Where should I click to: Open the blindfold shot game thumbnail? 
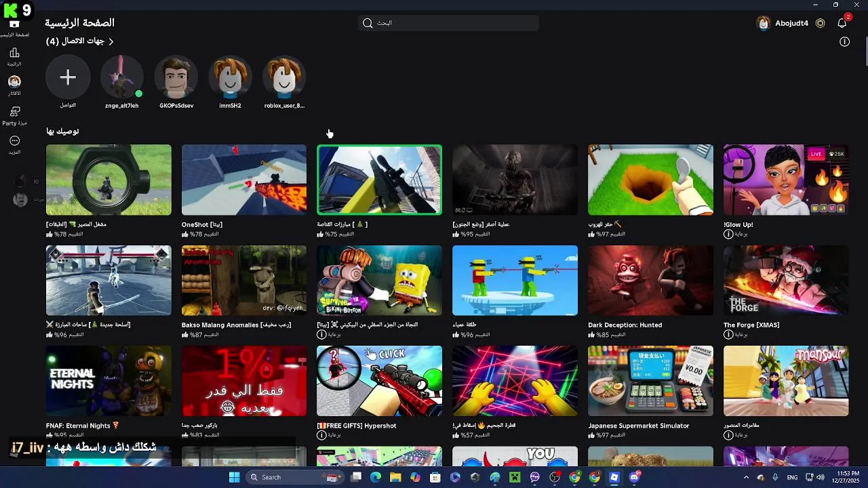[515, 281]
